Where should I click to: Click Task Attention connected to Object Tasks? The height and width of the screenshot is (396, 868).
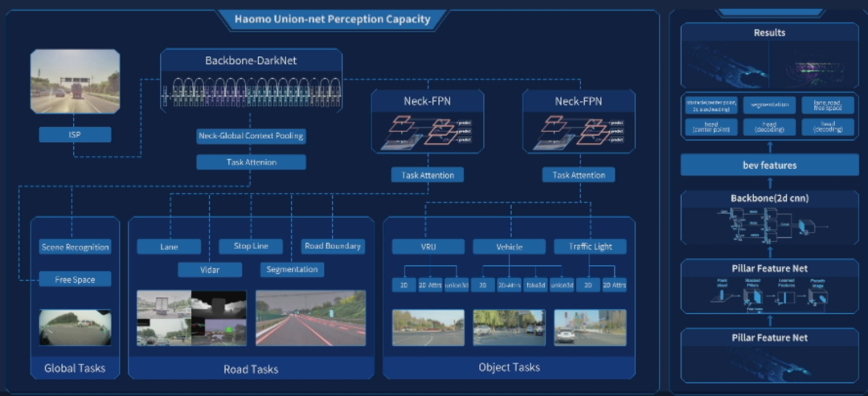click(579, 175)
